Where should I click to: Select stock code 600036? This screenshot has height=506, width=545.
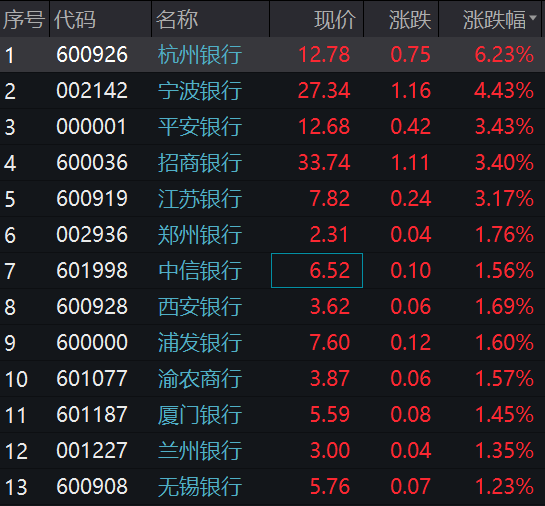click(92, 163)
